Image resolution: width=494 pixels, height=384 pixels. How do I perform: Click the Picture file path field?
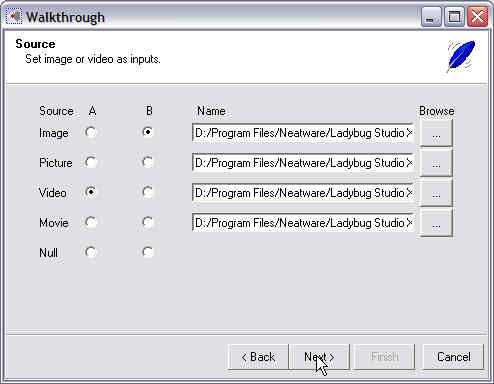coord(303,163)
